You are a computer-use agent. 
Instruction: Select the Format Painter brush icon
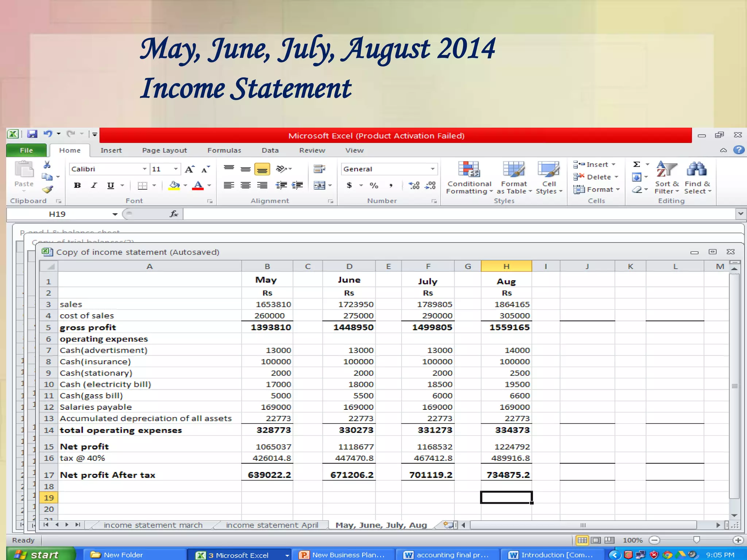[x=47, y=190]
